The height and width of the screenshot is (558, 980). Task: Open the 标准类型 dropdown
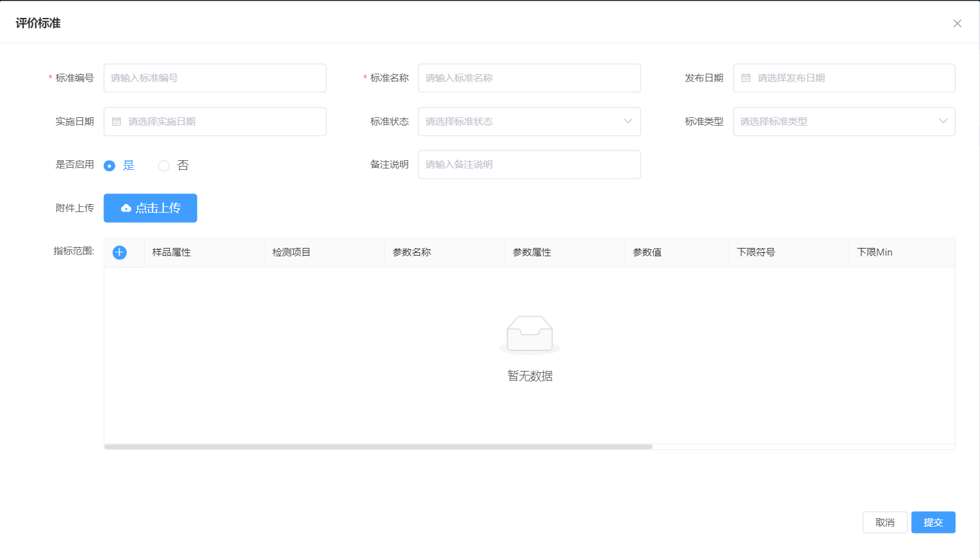(x=844, y=122)
